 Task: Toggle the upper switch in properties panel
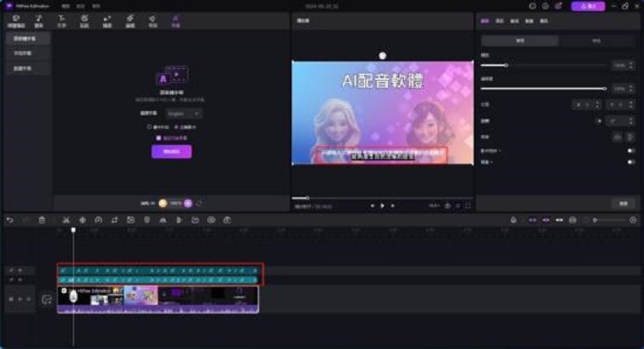[x=630, y=150]
